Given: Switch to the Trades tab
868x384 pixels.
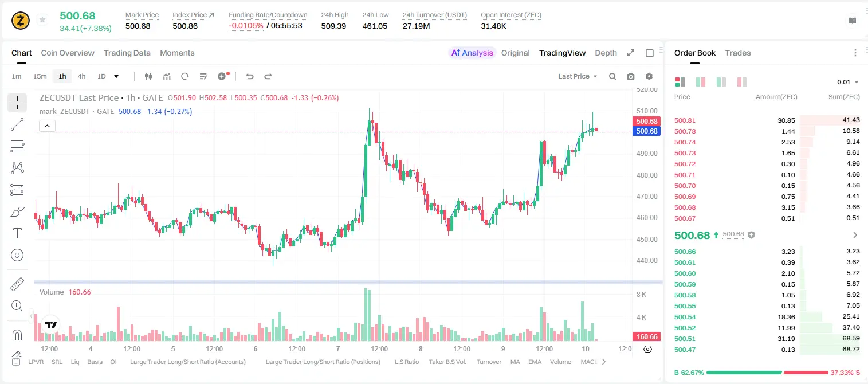Looking at the screenshot, I should tap(738, 53).
